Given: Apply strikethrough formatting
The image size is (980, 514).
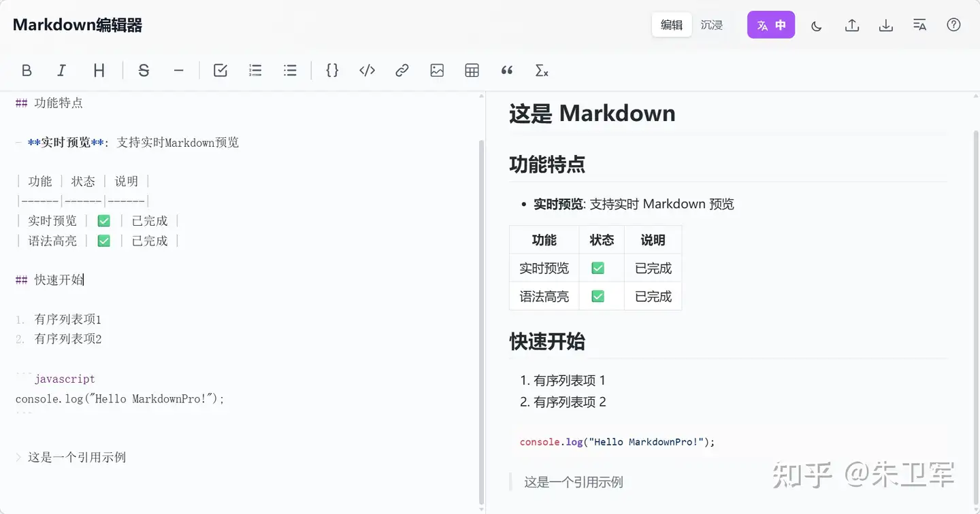Looking at the screenshot, I should (144, 70).
